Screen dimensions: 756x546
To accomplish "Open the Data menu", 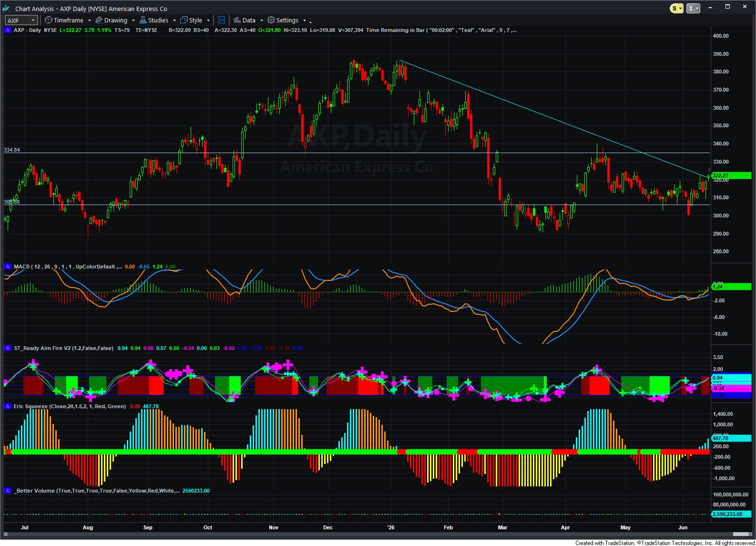I will click(249, 20).
